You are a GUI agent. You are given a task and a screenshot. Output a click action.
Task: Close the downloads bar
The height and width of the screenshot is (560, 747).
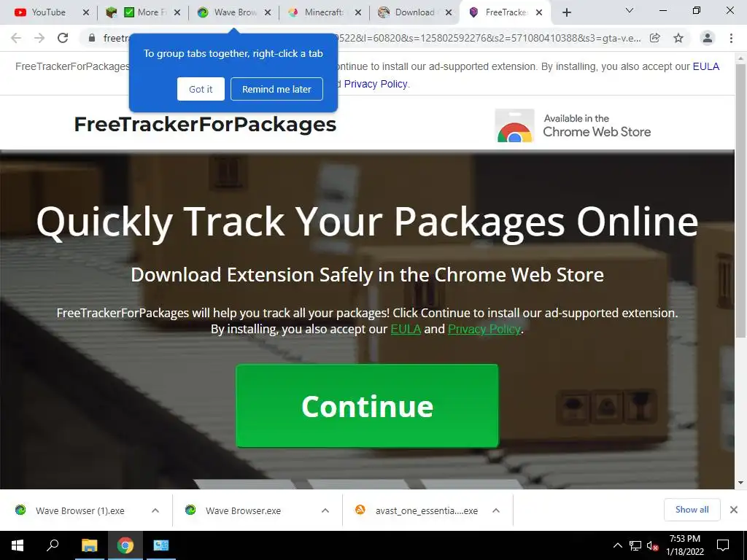(734, 510)
